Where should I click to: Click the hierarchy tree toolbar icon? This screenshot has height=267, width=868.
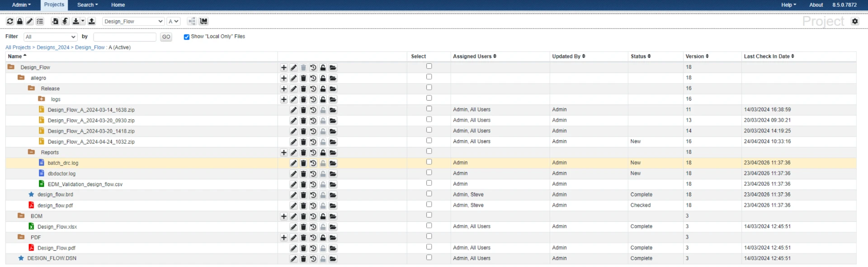coord(192,21)
